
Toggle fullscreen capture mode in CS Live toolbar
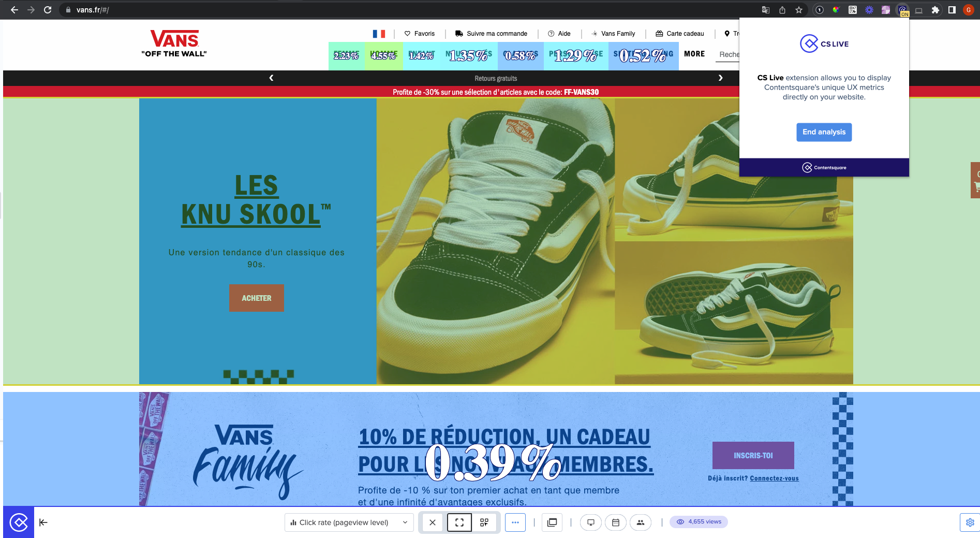[458, 522]
